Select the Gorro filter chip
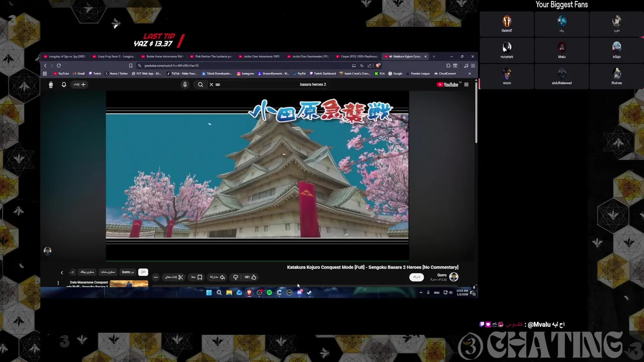 pyautogui.click(x=128, y=272)
